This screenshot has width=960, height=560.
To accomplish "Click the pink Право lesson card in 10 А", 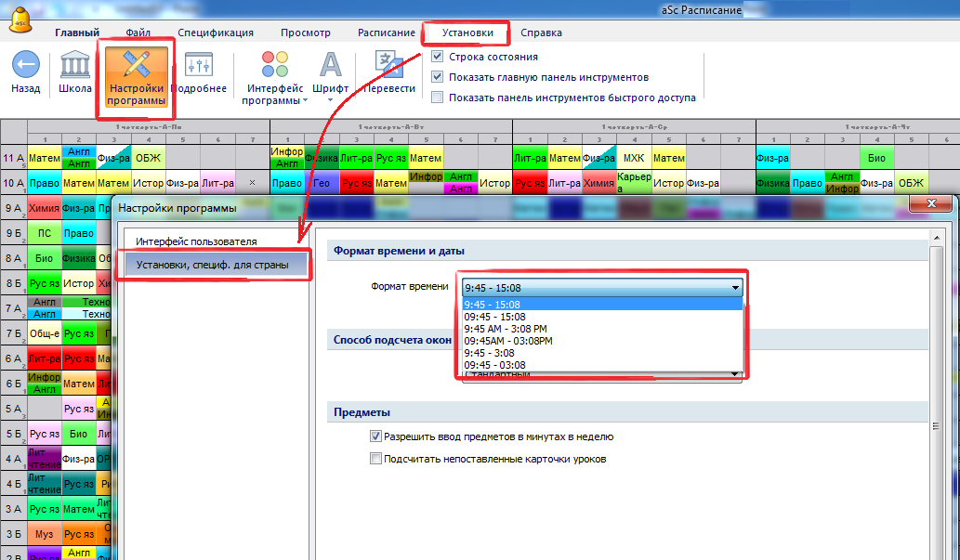I will coord(44,184).
